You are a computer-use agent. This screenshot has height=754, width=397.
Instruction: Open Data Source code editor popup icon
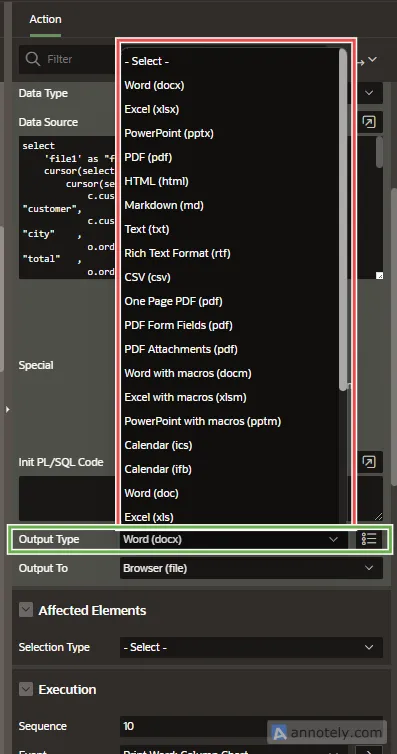click(x=369, y=122)
